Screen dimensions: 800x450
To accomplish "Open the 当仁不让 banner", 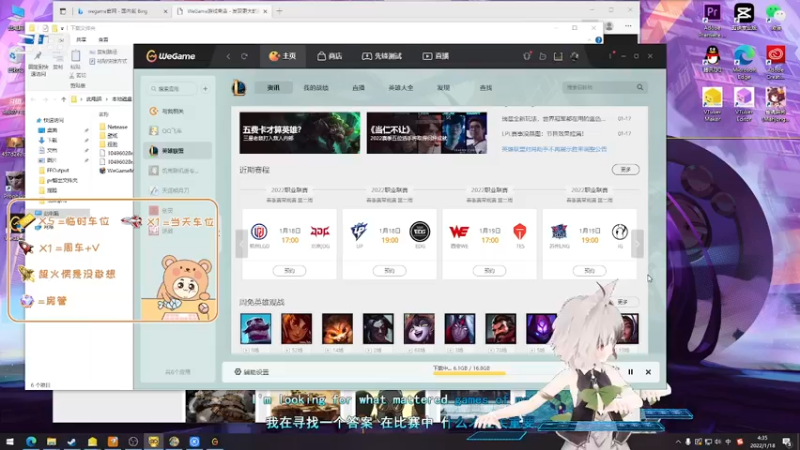I will click(427, 133).
